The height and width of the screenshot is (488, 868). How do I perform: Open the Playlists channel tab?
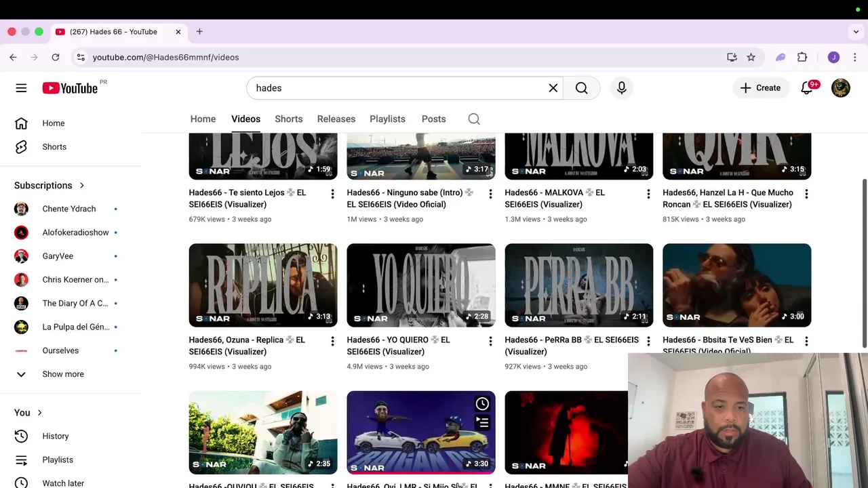coord(387,119)
